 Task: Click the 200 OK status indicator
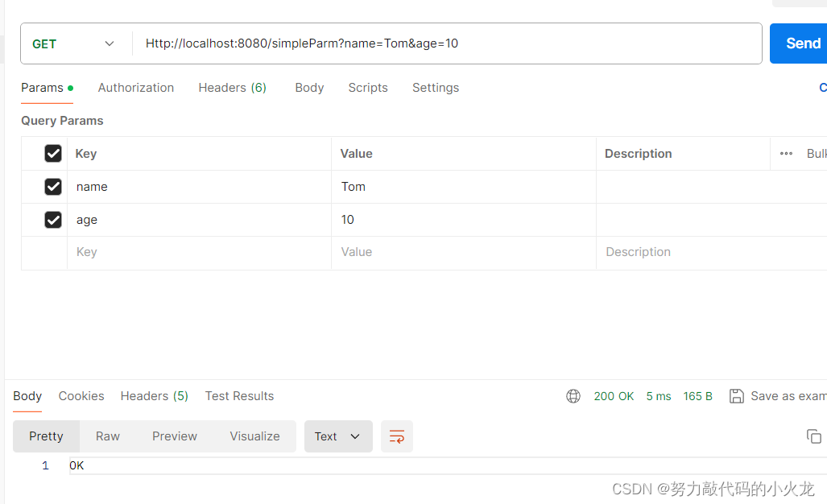614,395
